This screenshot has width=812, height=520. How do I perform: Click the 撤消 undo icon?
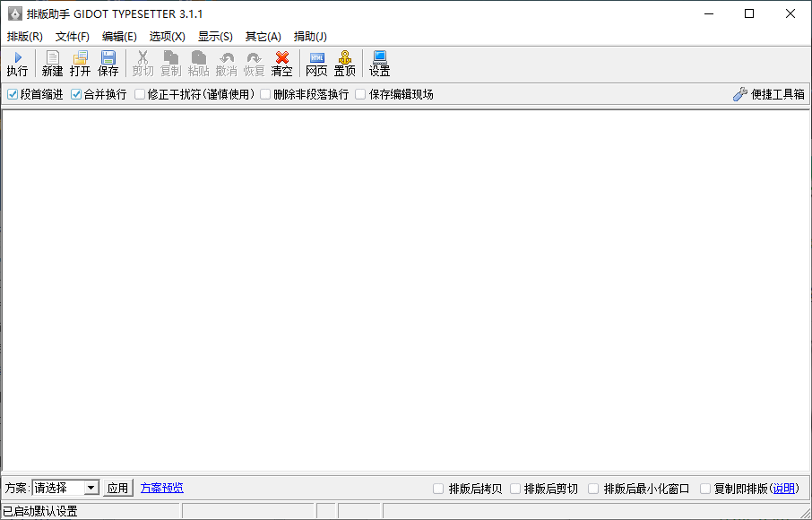pos(227,57)
